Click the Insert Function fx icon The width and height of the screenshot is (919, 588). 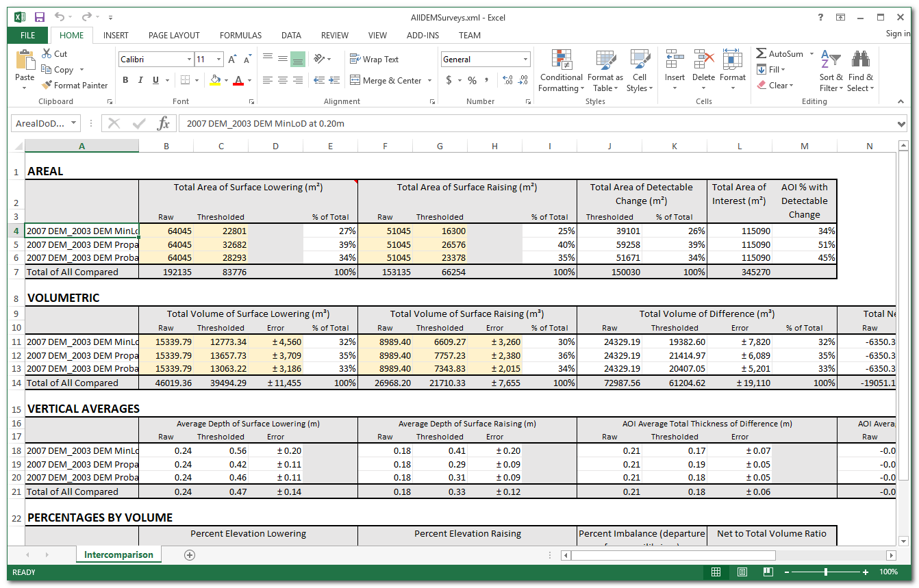tap(163, 124)
